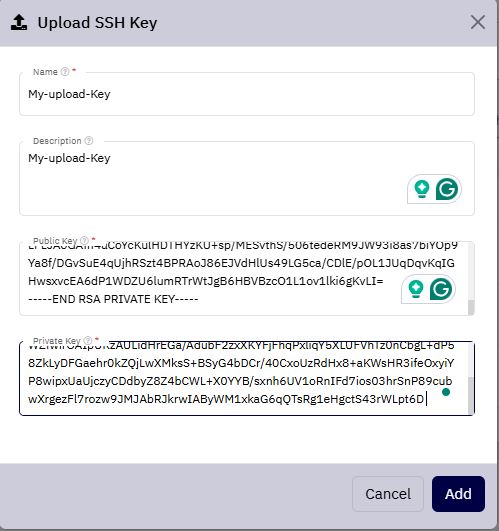Close the Upload SSH Key dialog
The width and height of the screenshot is (499, 531).
[478, 23]
